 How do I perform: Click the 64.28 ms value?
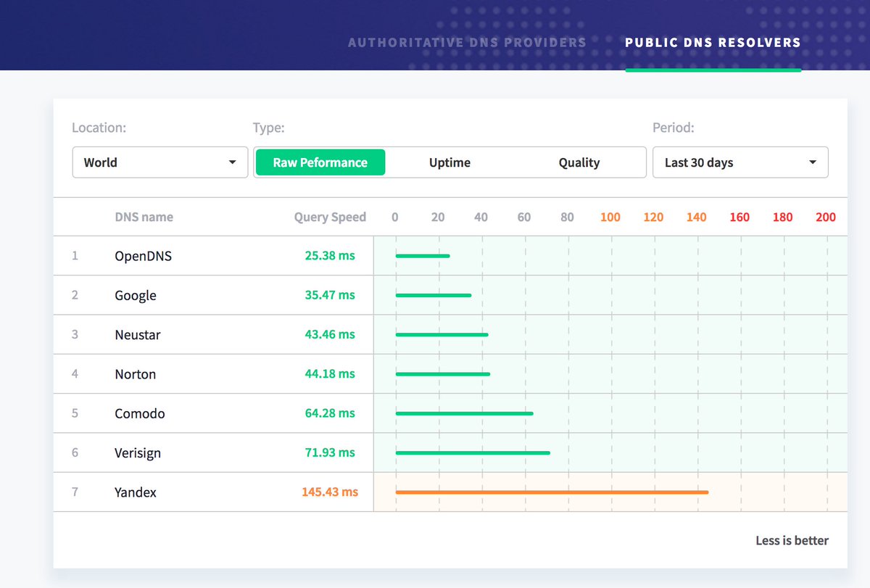point(330,413)
